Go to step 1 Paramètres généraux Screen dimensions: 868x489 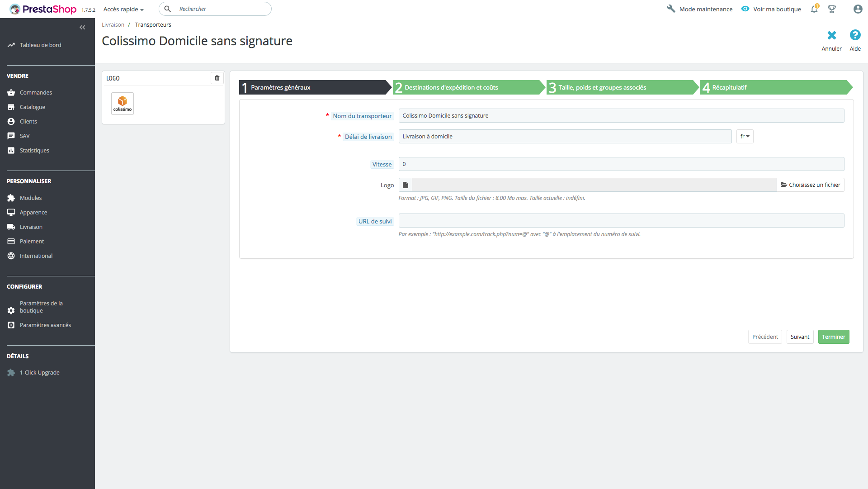(315, 87)
